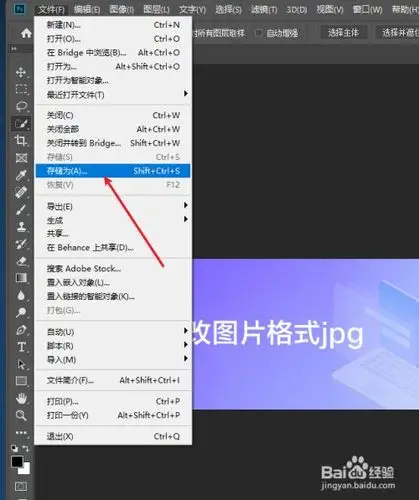Expand the toolbar panel double-arrow
The image size is (419, 500).
[x=14, y=49]
